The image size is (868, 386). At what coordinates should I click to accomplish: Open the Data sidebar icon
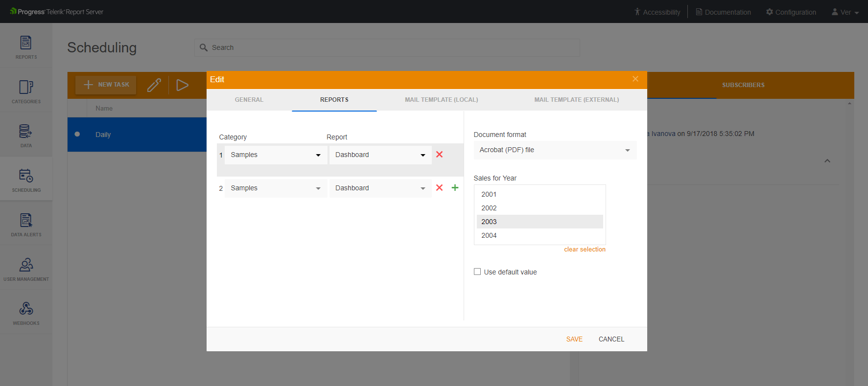(26, 136)
